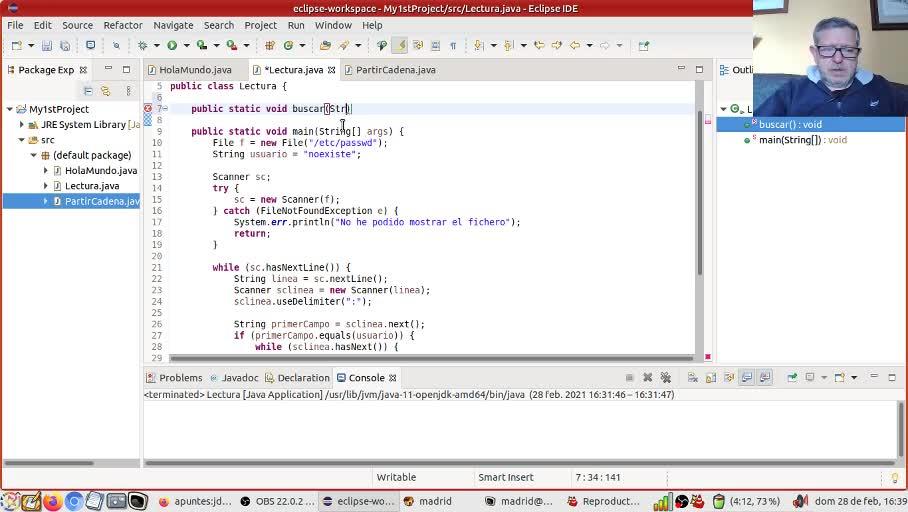
Task: Open the Firefox icon in the taskbar
Action: pos(52,501)
